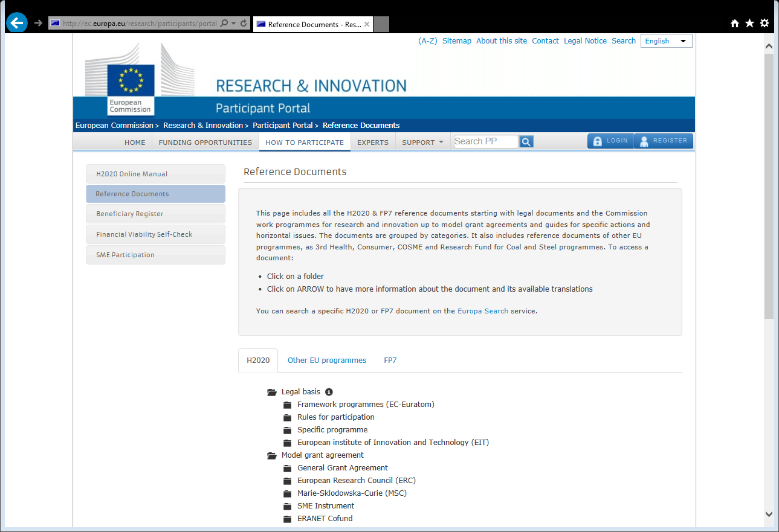
Task: Click the scrollbar down arrow
Action: [x=769, y=514]
